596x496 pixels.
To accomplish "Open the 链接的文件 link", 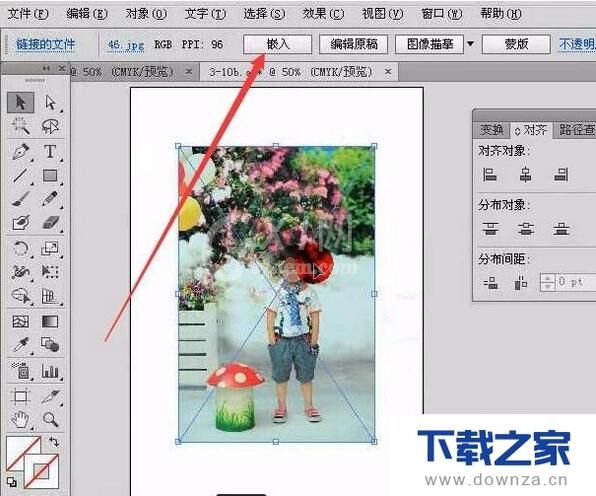I will pyautogui.click(x=46, y=44).
